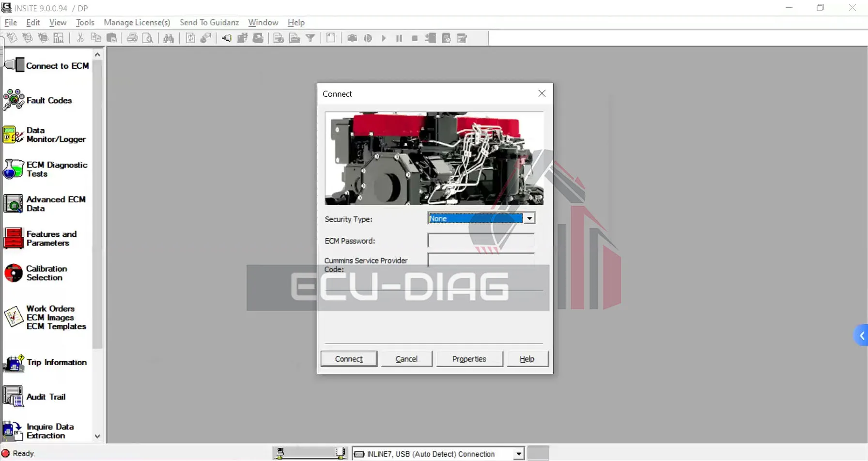This screenshot has width=868, height=461.
Task: Click the Help button in dialog
Action: (x=527, y=359)
